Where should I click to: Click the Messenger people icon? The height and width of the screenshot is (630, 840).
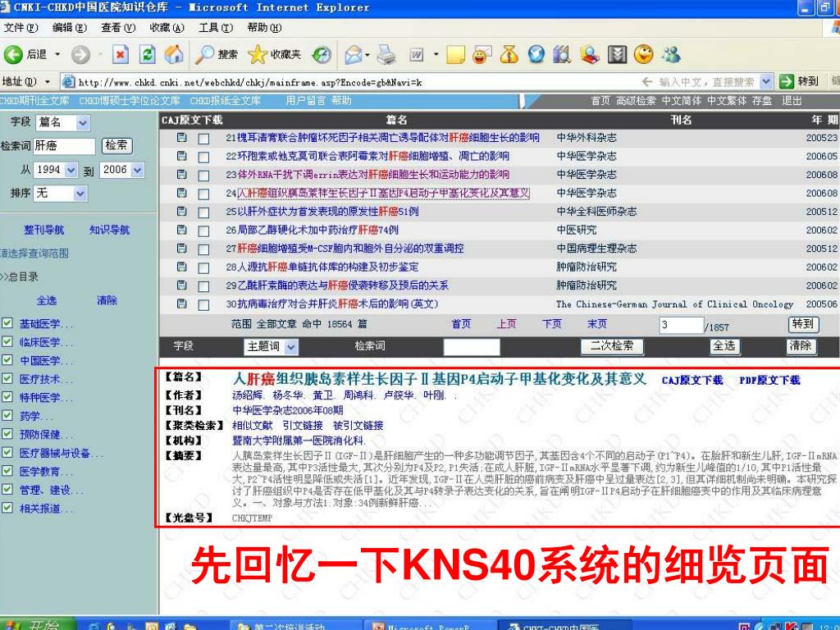tap(671, 54)
